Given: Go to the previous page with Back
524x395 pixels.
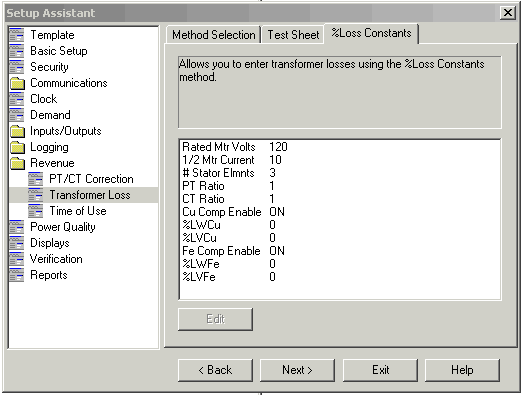Looking at the screenshot, I should (216, 370).
